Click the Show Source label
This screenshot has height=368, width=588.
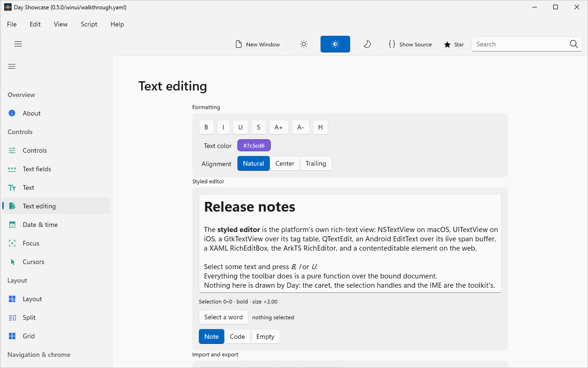tap(416, 45)
